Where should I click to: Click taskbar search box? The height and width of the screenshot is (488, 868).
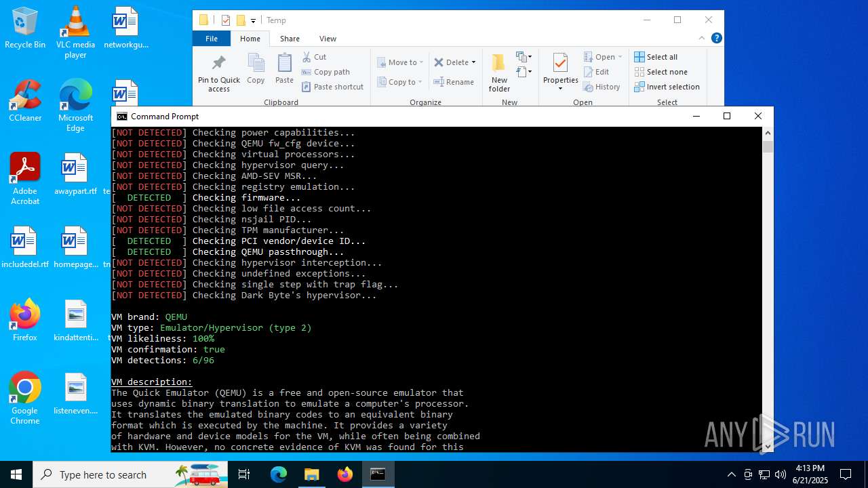(x=130, y=474)
